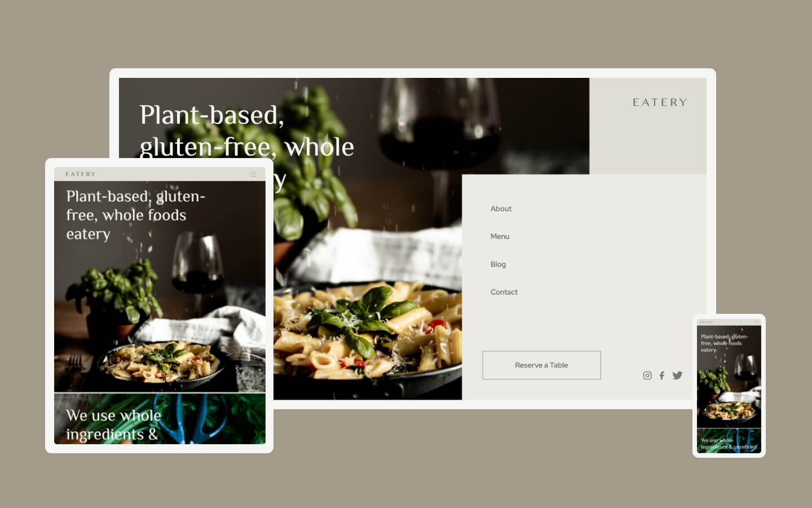Click the Facebook icon
The width and height of the screenshot is (812, 508).
(662, 375)
